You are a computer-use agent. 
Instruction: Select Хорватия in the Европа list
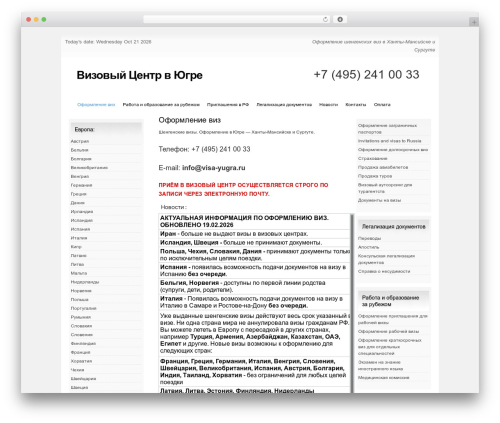81,361
